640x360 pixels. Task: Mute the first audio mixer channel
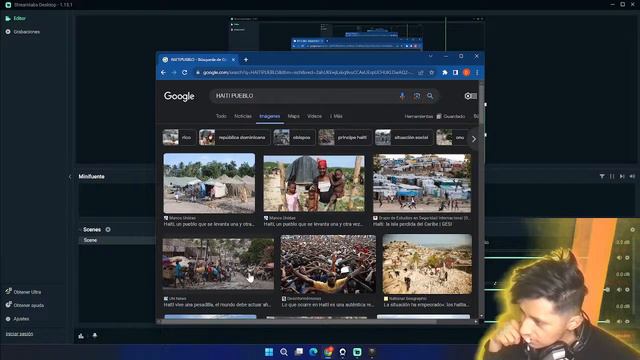pos(620,258)
